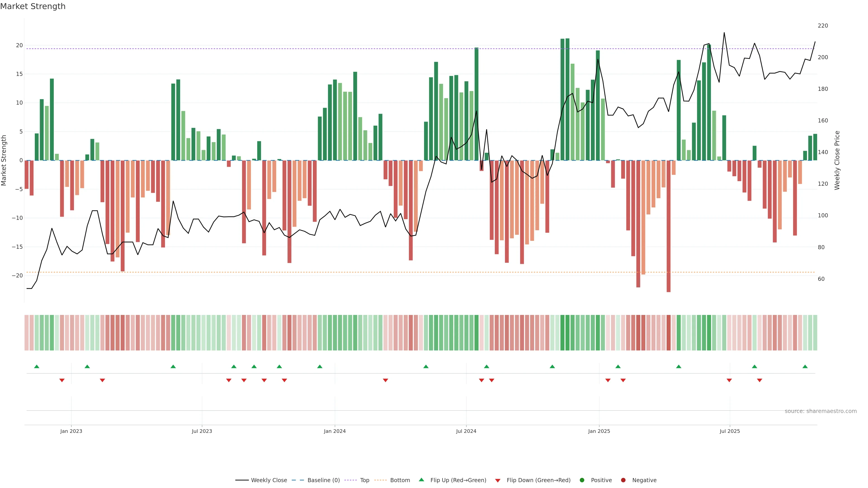
Task: Click the Market Strength y-axis title
Action: point(4,160)
